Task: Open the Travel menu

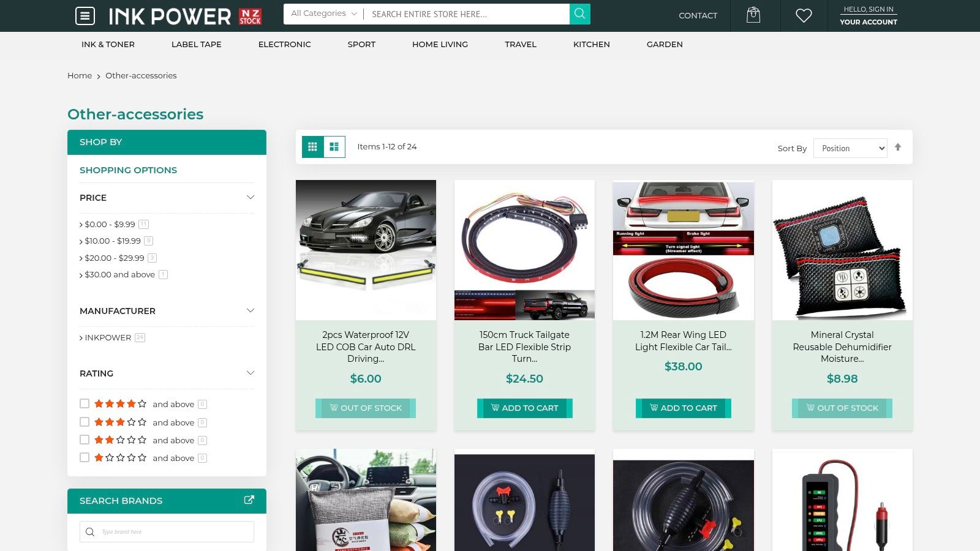Action: (521, 44)
